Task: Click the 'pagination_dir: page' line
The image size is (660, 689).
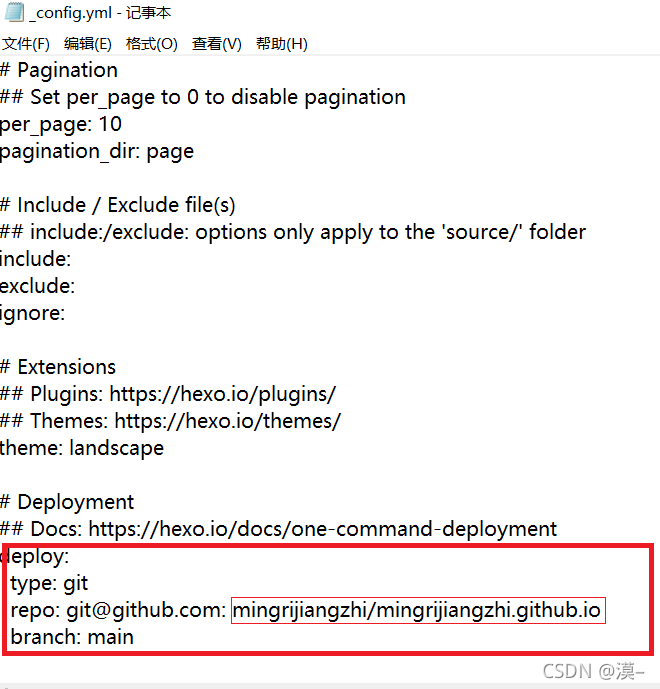Action: point(97,152)
